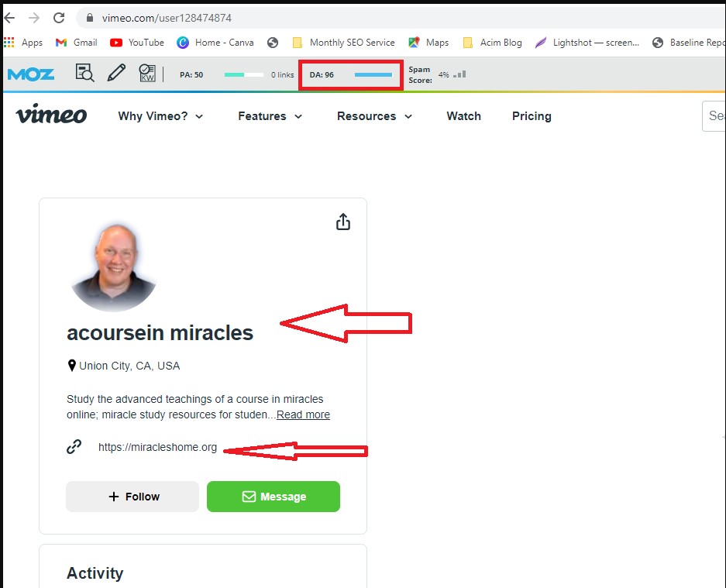
Task: Click the location pin icon near Union City
Action: pos(72,366)
